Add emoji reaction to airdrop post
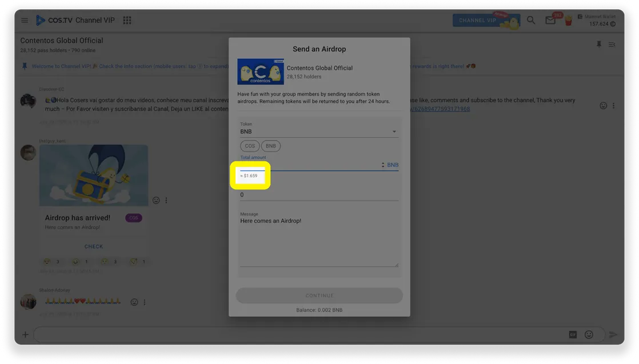 [x=156, y=200]
